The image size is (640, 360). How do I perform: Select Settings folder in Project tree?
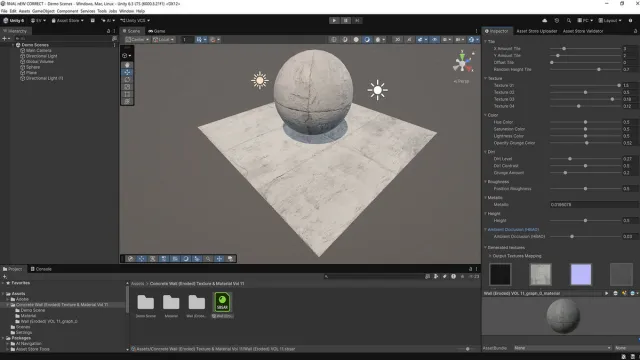(24, 333)
